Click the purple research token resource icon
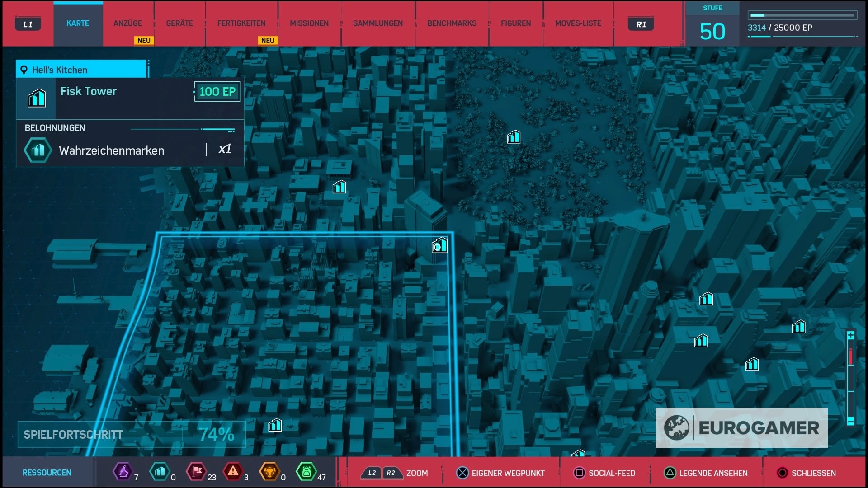The height and width of the screenshot is (488, 868). tap(123, 472)
